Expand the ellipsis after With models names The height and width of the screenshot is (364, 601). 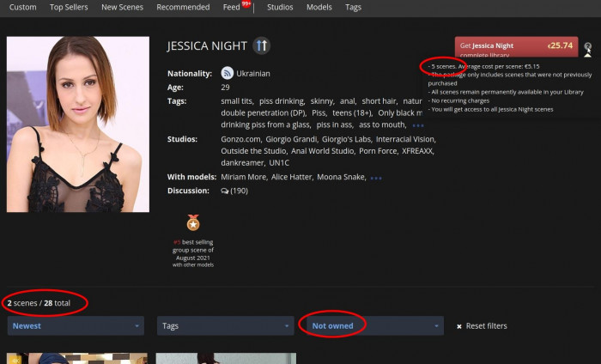376,178
